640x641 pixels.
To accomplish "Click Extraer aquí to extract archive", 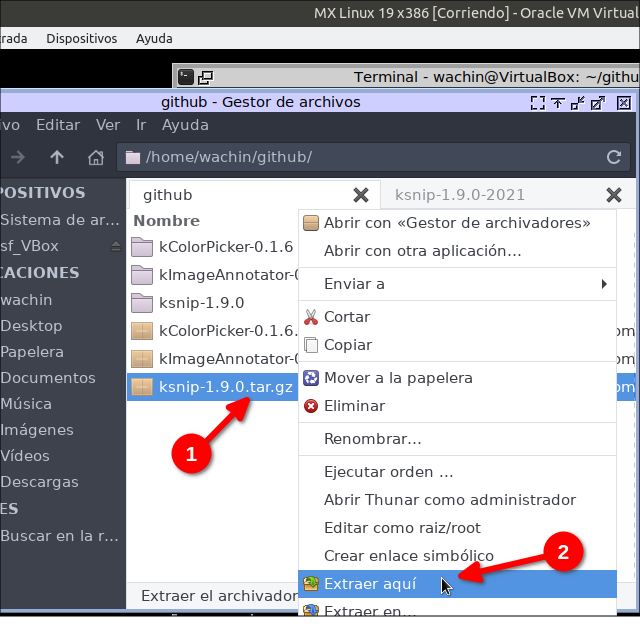I will coord(457,584).
